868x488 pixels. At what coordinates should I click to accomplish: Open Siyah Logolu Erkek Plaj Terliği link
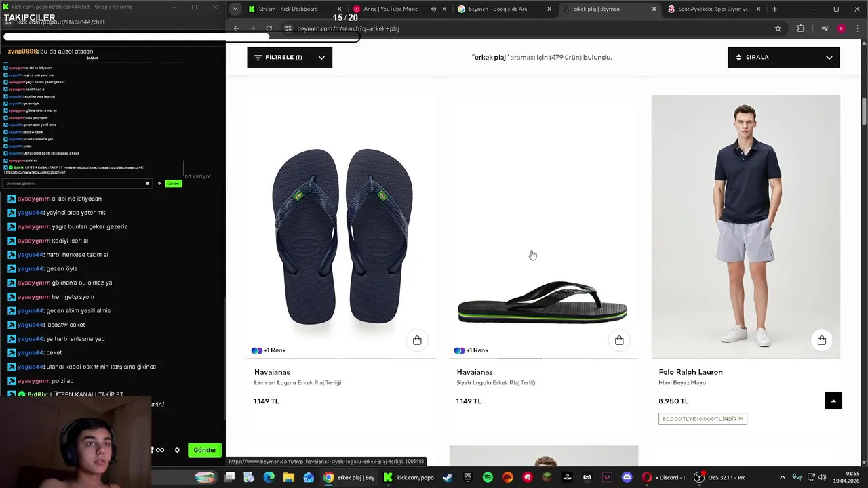496,383
